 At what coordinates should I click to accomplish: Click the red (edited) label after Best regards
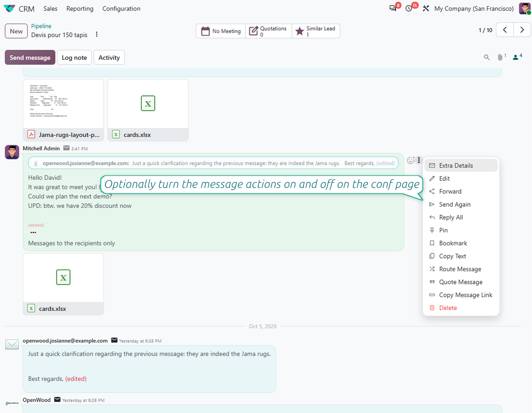pyautogui.click(x=76, y=379)
